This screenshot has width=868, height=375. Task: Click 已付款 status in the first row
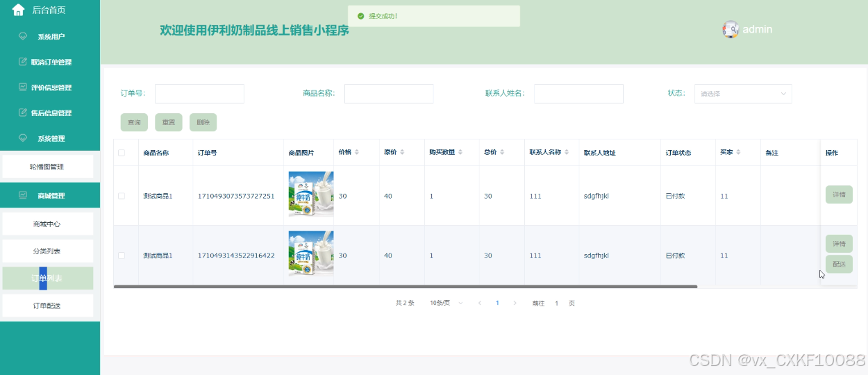(675, 196)
